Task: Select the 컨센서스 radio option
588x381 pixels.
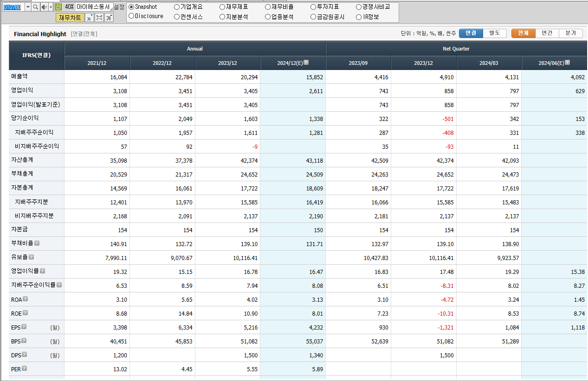Action: tap(177, 17)
